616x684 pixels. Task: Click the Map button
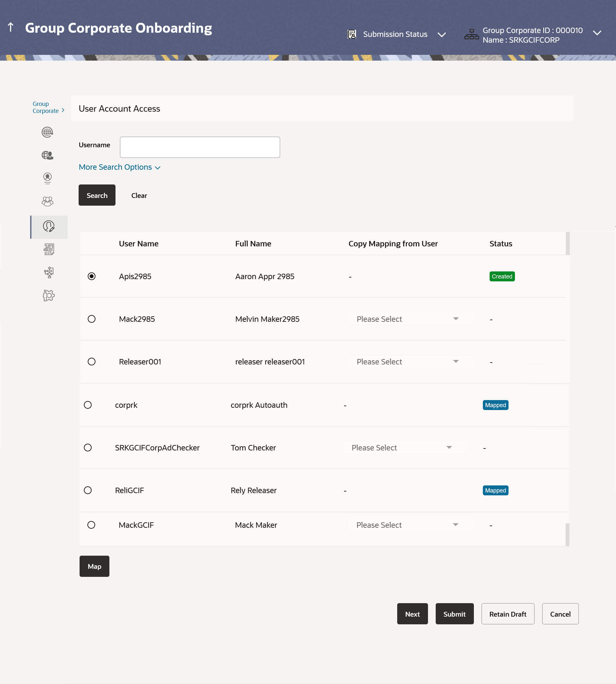[x=94, y=566]
